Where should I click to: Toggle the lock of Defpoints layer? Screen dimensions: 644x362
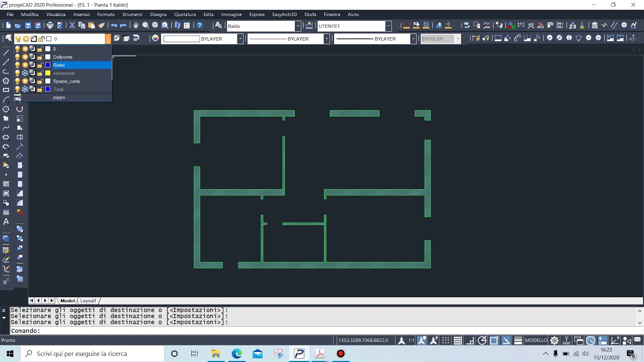[40, 57]
